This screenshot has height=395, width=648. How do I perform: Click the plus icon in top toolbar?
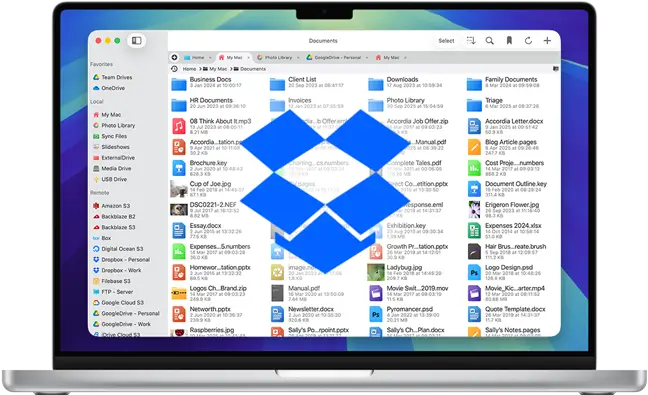[x=547, y=40]
